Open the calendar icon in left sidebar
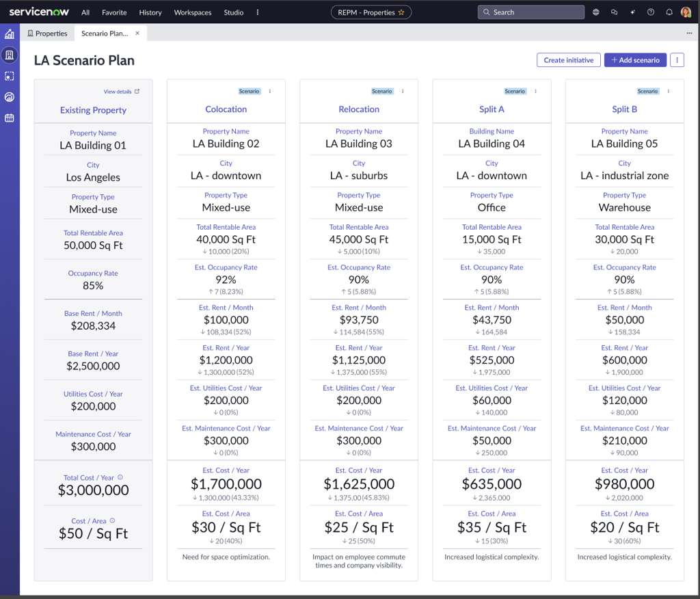Screen dimensions: 700x599 point(10,118)
